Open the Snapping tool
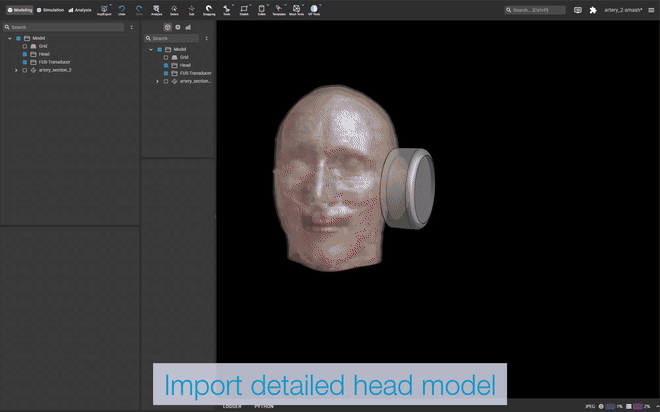Viewport: 660px width, 412px height. click(x=209, y=9)
